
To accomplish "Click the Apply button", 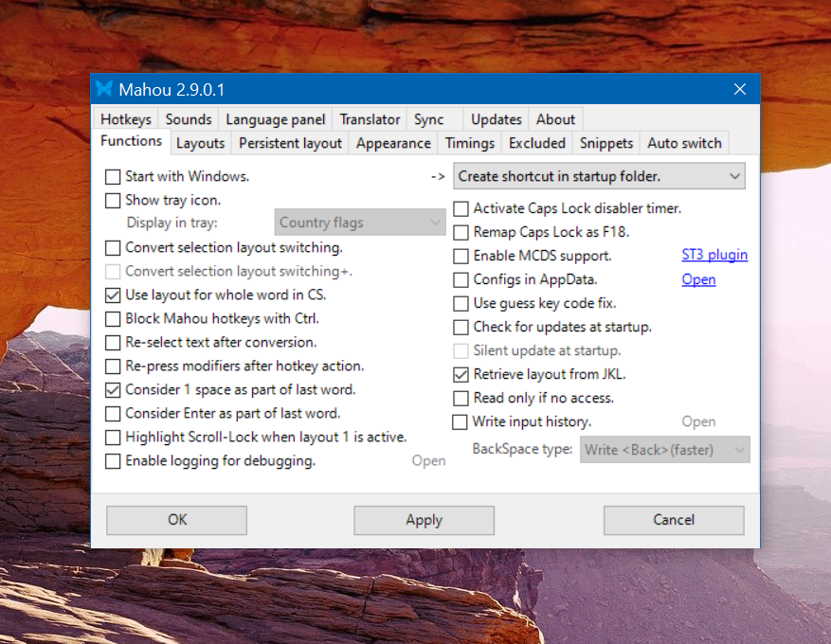I will pos(424,520).
